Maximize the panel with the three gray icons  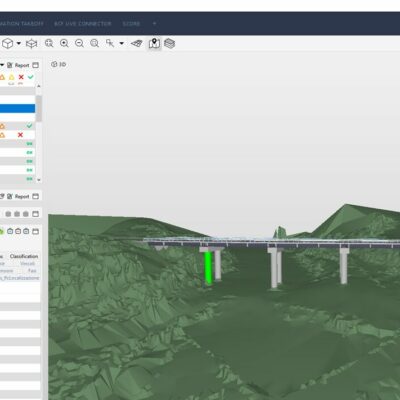tap(36, 214)
